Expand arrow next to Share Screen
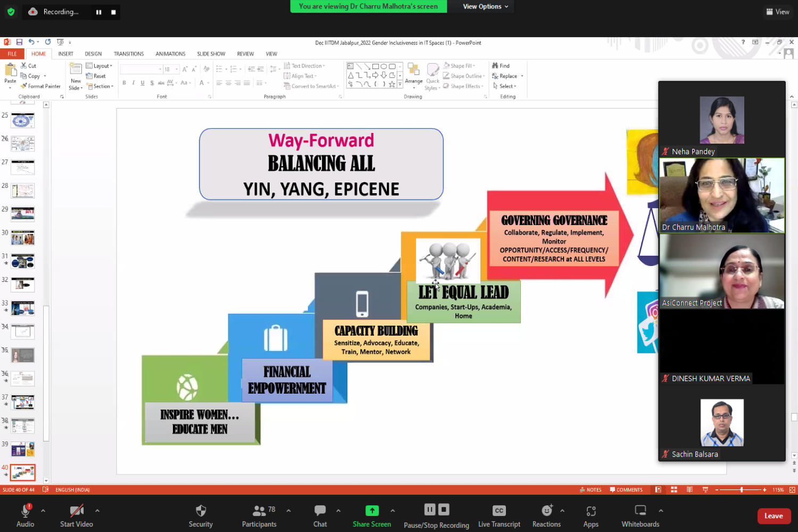 pyautogui.click(x=393, y=511)
